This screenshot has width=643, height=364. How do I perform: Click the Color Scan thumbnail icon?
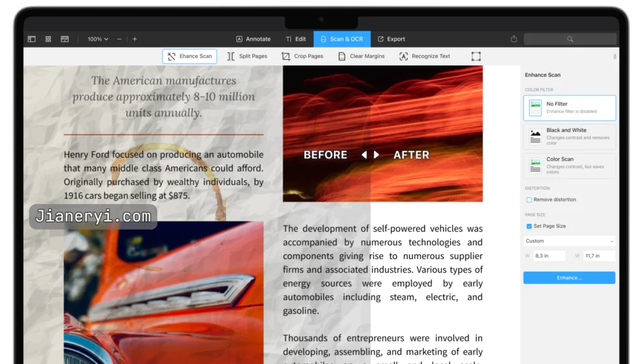[x=535, y=166]
